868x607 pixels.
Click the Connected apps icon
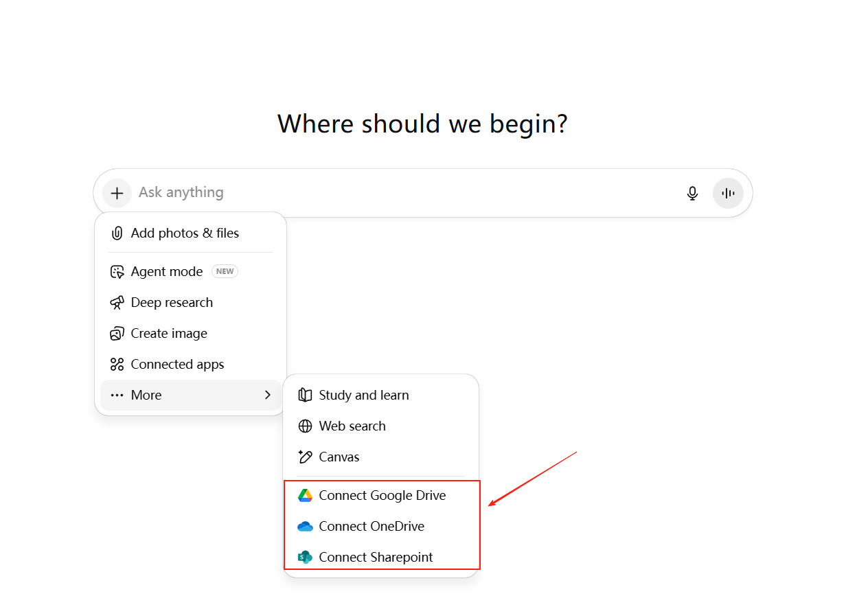point(117,365)
